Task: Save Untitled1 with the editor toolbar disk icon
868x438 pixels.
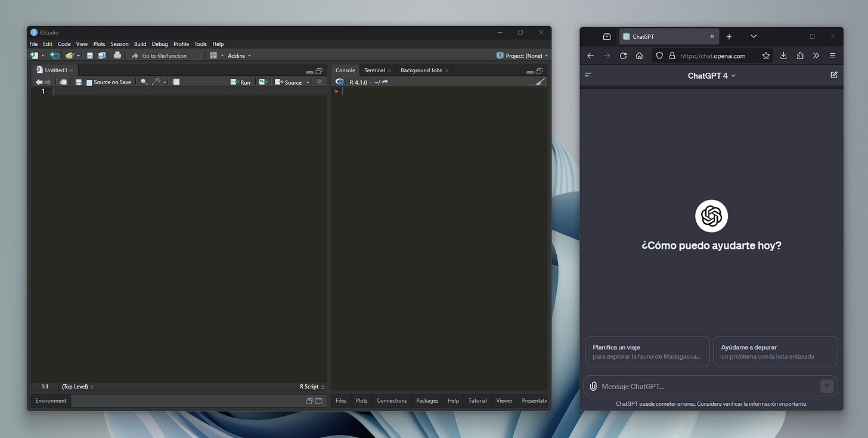Action: (x=78, y=82)
